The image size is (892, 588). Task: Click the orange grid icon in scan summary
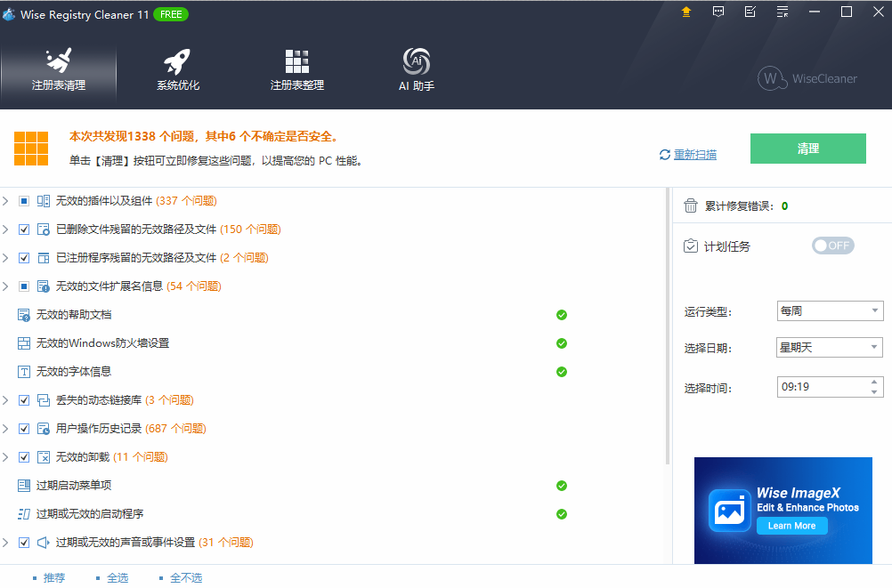(x=32, y=148)
